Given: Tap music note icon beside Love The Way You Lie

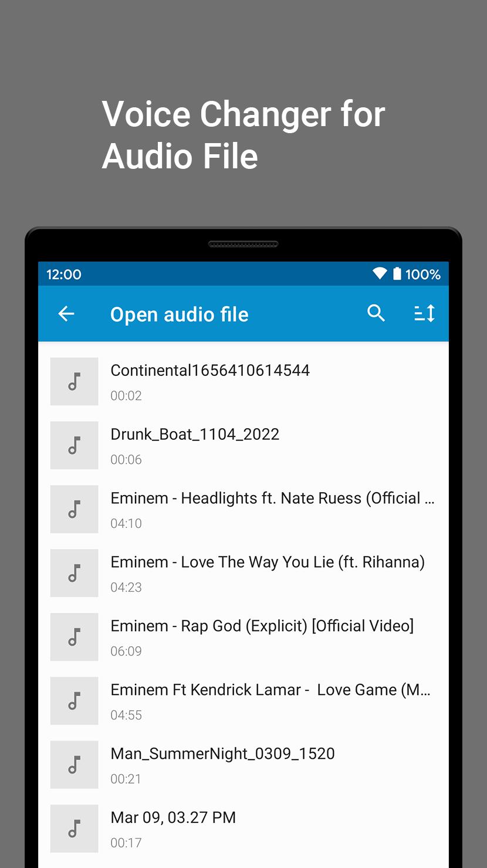Looking at the screenshot, I should tap(74, 573).
